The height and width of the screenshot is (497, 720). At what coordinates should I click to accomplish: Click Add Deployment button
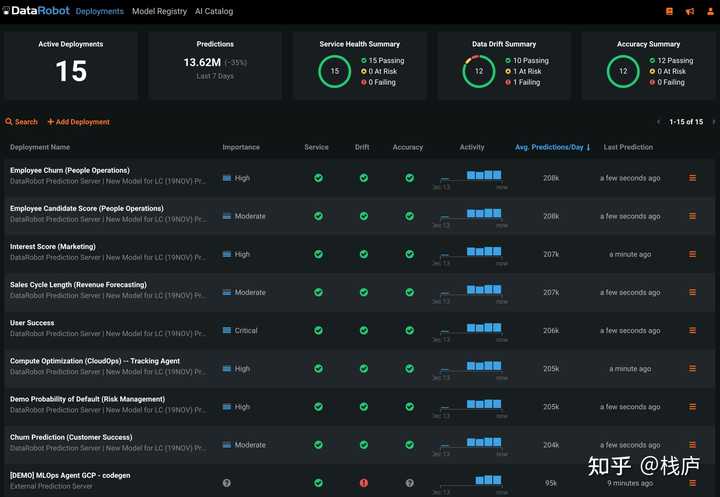click(79, 122)
